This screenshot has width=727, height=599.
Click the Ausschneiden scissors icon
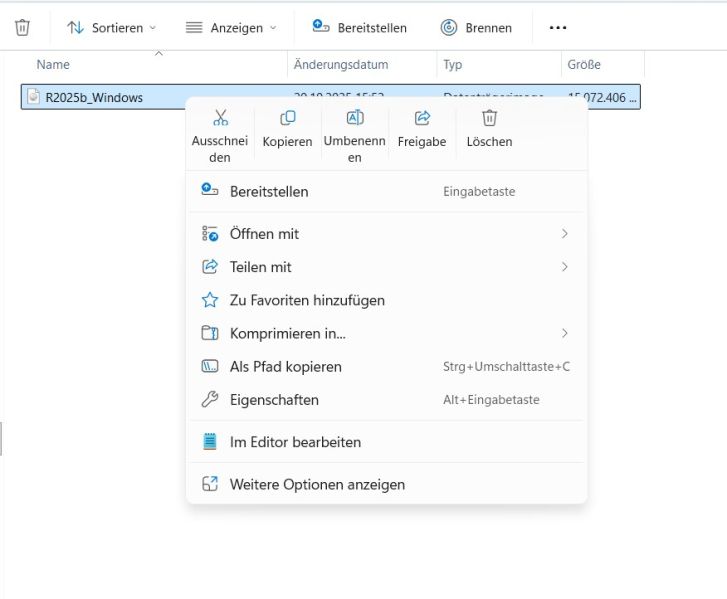click(220, 118)
